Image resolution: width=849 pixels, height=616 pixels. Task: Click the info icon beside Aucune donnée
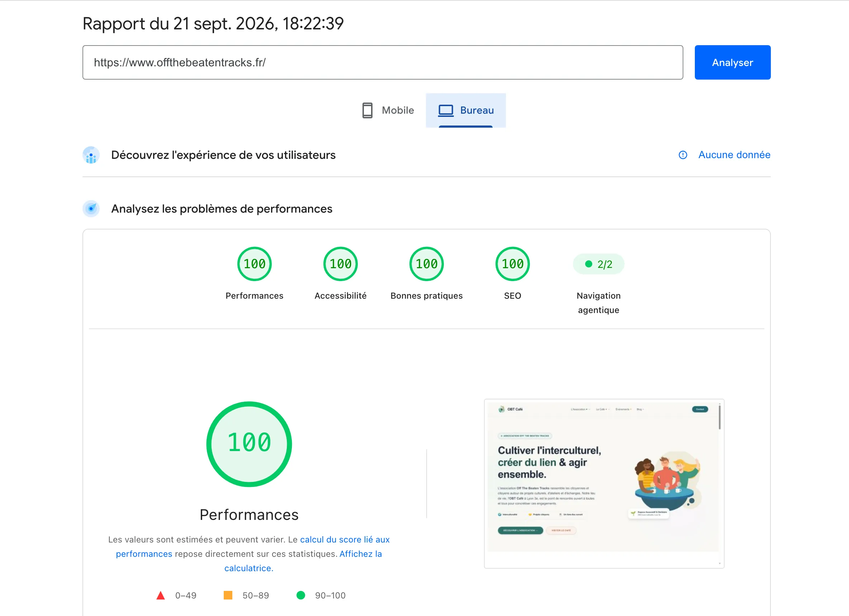click(683, 155)
